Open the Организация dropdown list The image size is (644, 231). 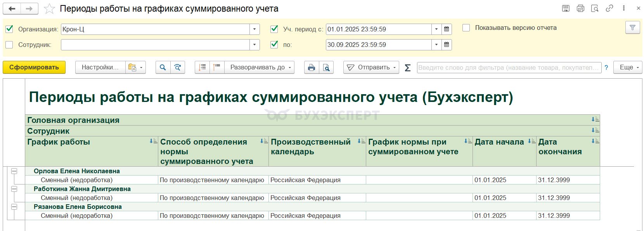[x=254, y=29]
